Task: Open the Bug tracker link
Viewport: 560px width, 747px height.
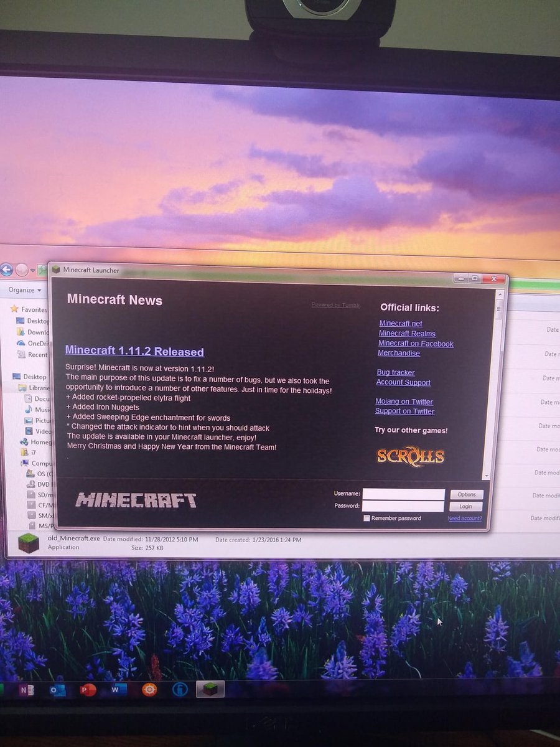Action: pyautogui.click(x=396, y=372)
